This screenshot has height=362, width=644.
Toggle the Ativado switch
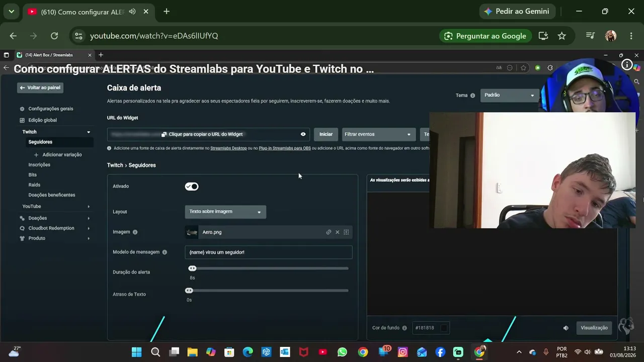pos(192,187)
